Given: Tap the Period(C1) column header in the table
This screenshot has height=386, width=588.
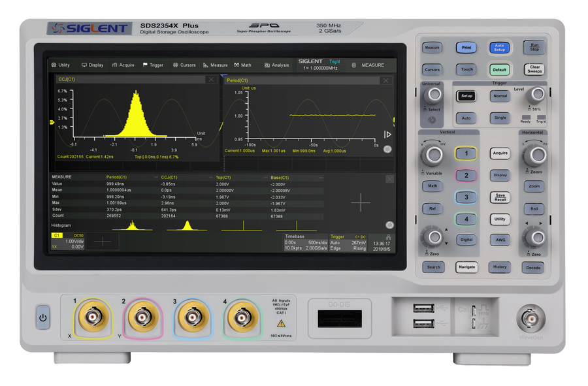Looking at the screenshot, I should (116, 177).
